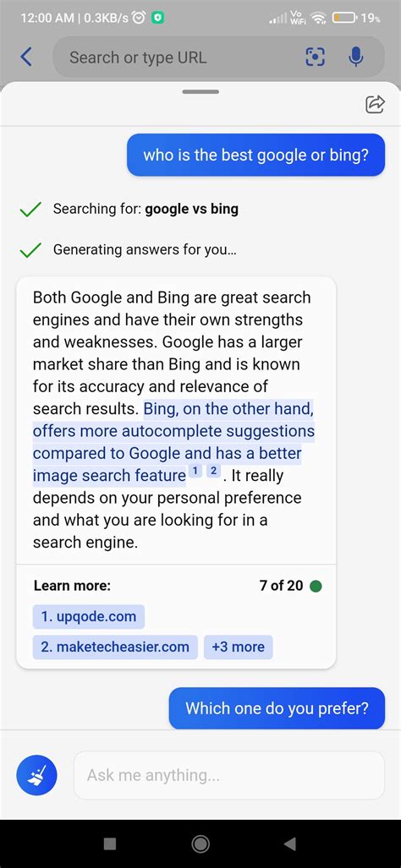Tap "who is the best google or bing?" bubble
Screen dimensions: 401x868
(255, 155)
